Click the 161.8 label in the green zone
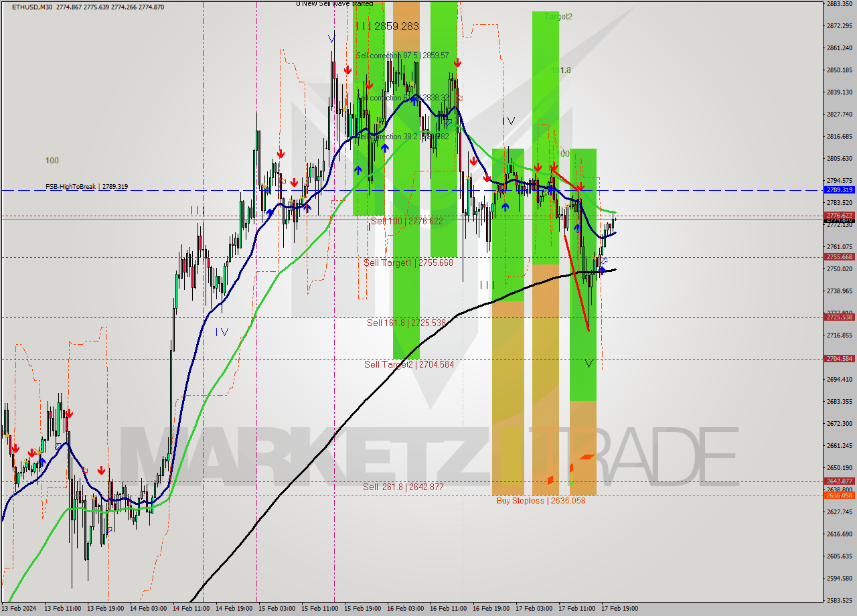The image size is (857, 616). pyautogui.click(x=561, y=70)
